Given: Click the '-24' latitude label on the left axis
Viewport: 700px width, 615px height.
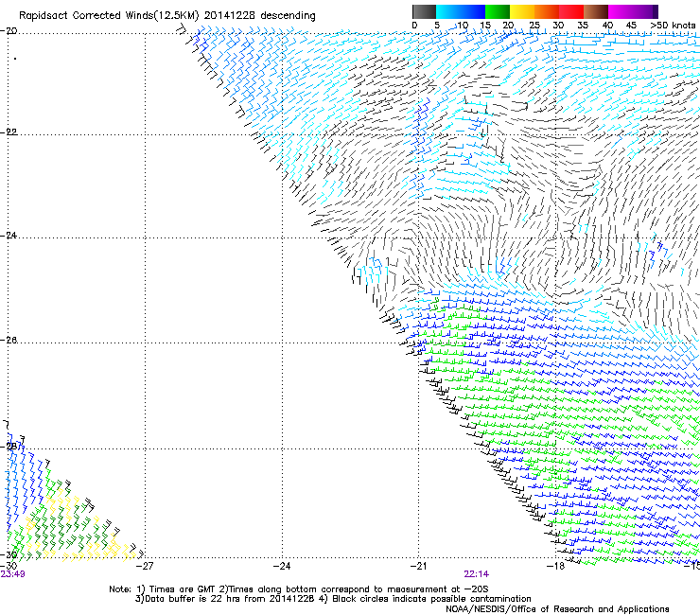Looking at the screenshot, I should pos(9,236).
